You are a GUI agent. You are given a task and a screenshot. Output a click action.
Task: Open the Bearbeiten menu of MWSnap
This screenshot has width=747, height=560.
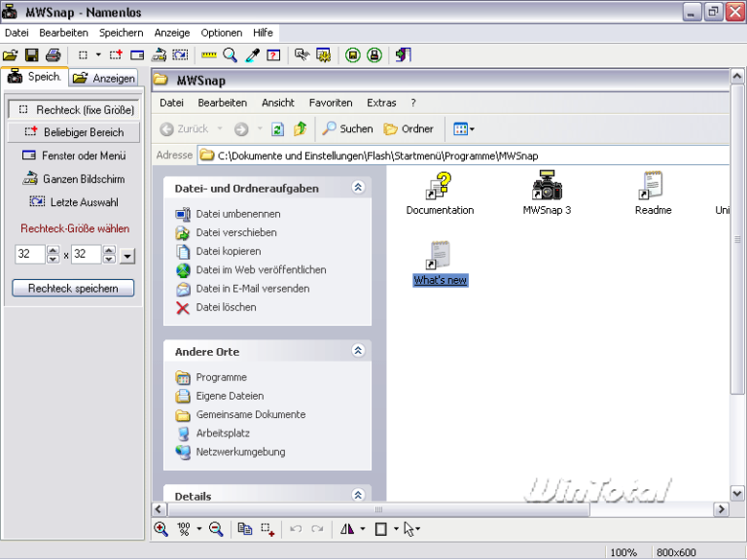[x=63, y=33]
